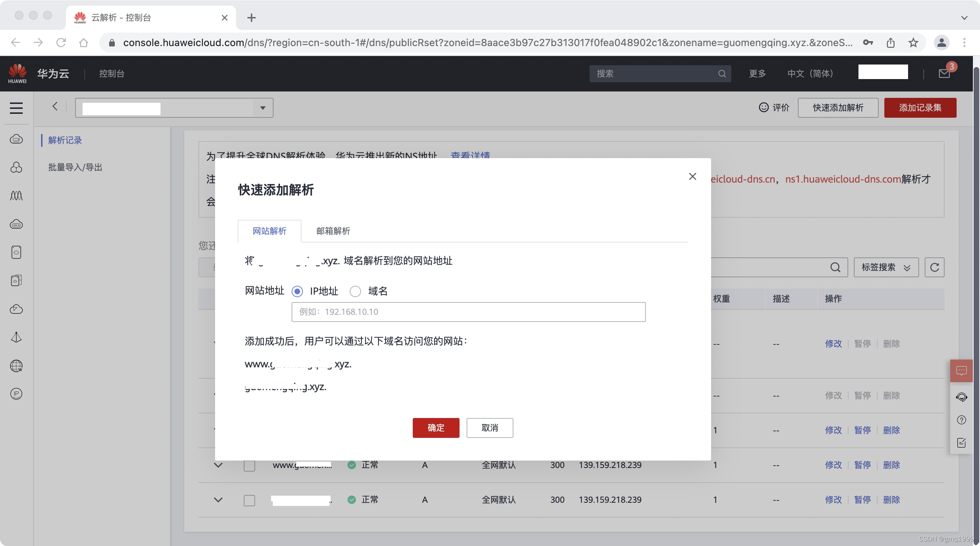Switch to the 邮箱解析 tab
The width and height of the screenshot is (980, 546).
coord(333,231)
